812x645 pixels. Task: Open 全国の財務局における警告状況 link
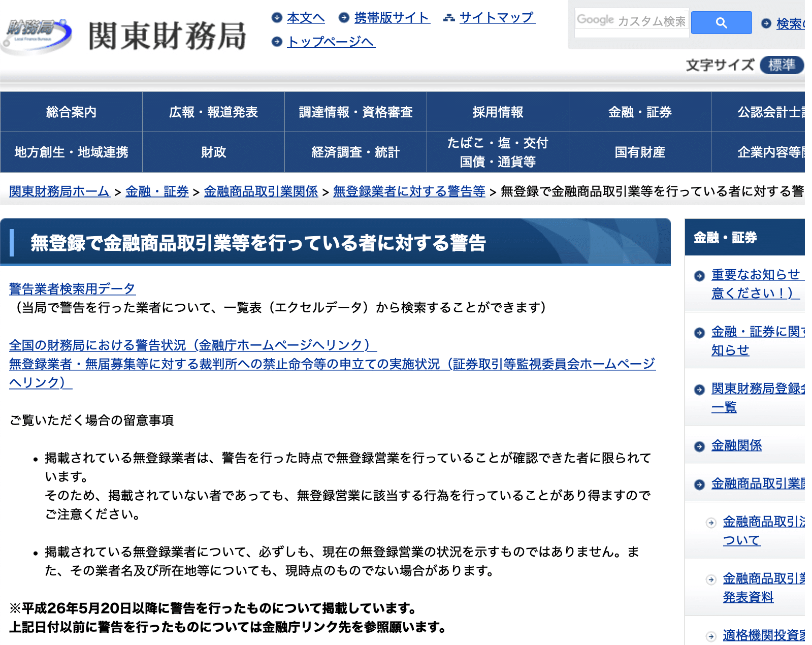pos(193,345)
